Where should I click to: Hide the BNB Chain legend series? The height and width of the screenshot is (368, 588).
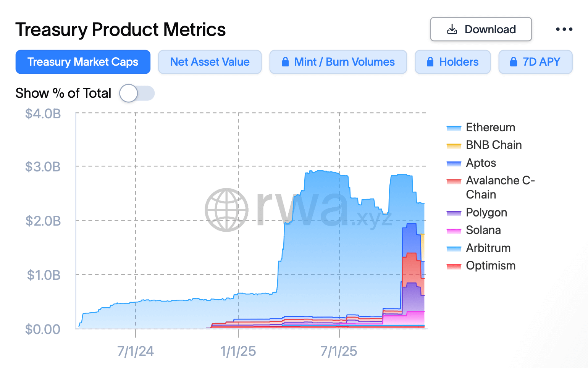pyautogui.click(x=493, y=145)
